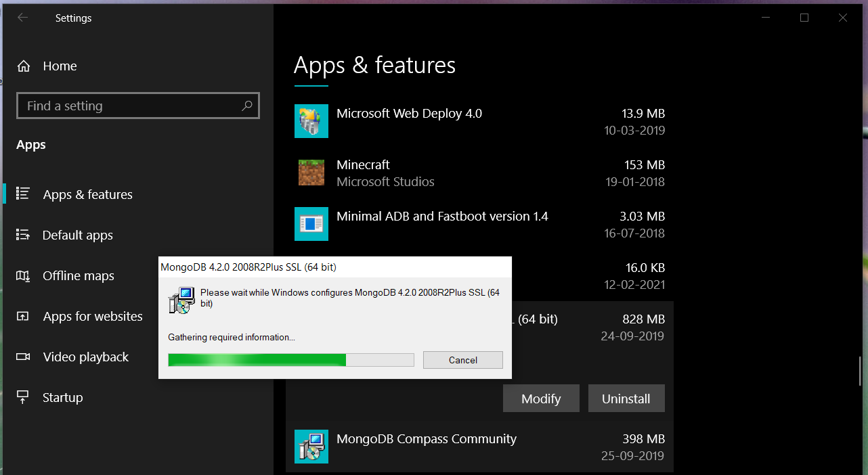868x475 pixels.
Task: Click the installer icon in MongoDB dialog
Action: (181, 300)
